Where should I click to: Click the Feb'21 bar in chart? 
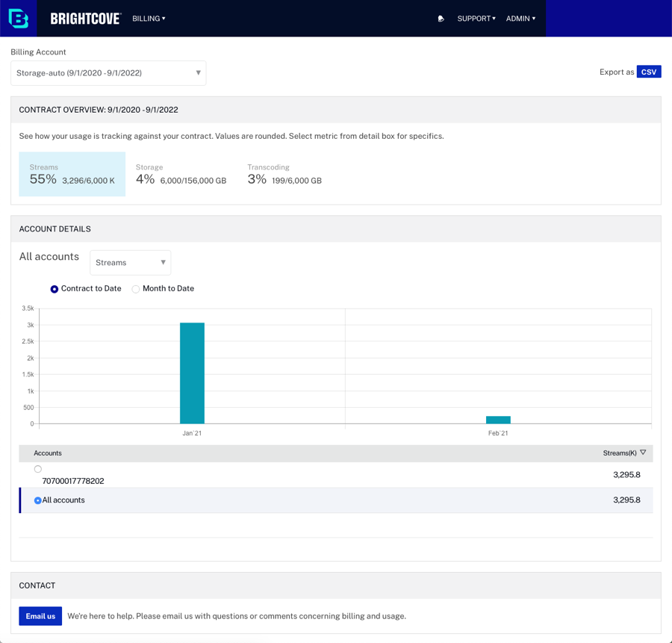point(498,420)
